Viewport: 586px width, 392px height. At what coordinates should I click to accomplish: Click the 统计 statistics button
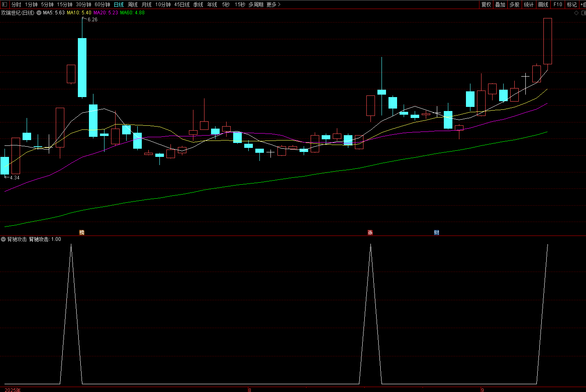529,5
